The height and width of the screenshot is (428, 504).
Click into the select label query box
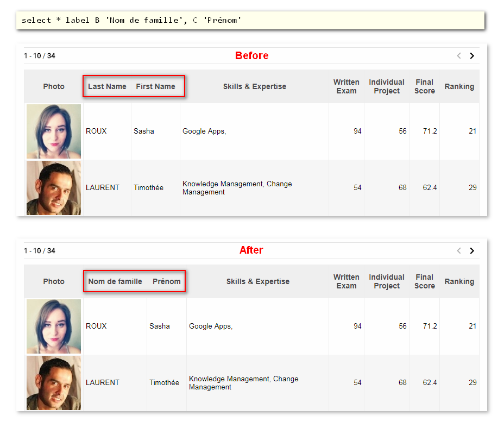pyautogui.click(x=250, y=20)
